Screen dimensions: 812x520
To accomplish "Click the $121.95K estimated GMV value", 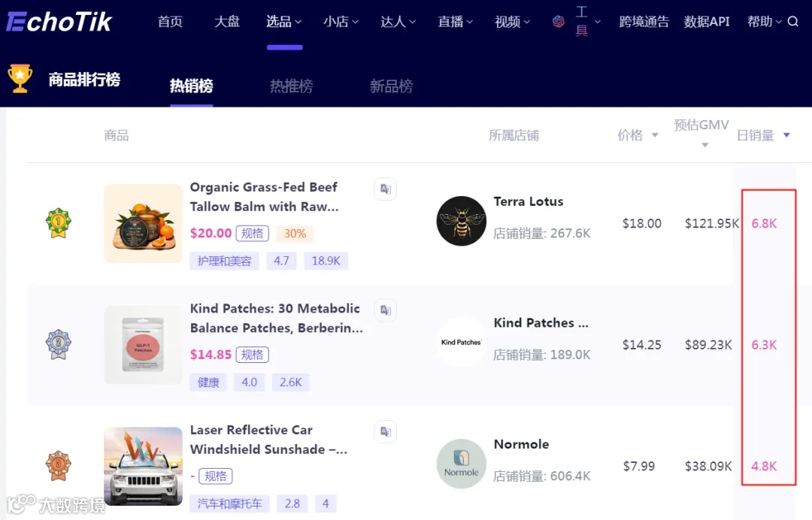I will pyautogui.click(x=711, y=223).
